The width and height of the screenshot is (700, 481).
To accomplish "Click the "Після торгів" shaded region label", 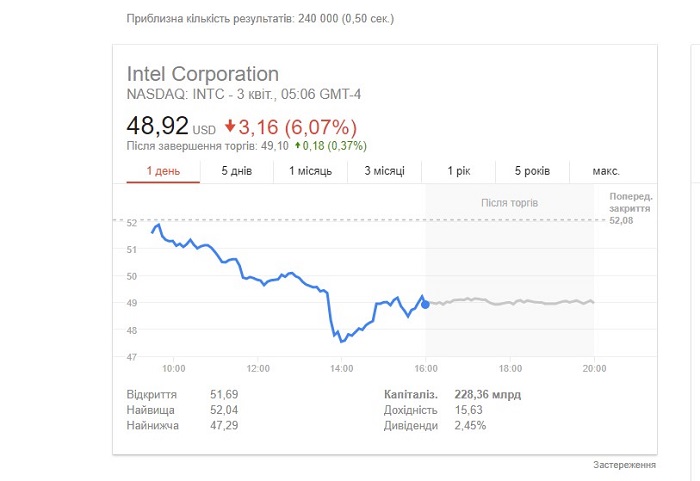I will pyautogui.click(x=509, y=203).
